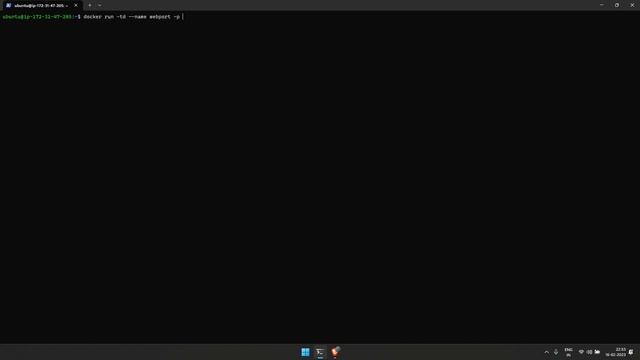Open the volume speaker tray icon
Image resolution: width=640 pixels, height=360 pixels.
(589, 352)
